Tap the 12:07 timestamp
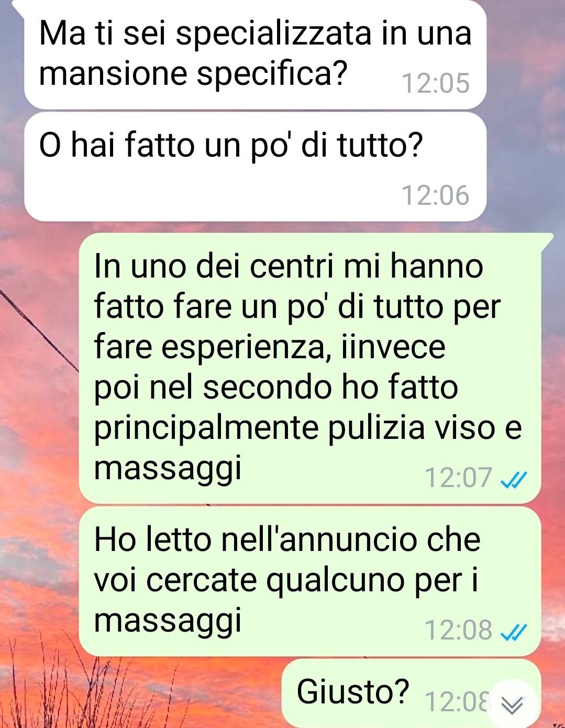 click(x=458, y=478)
